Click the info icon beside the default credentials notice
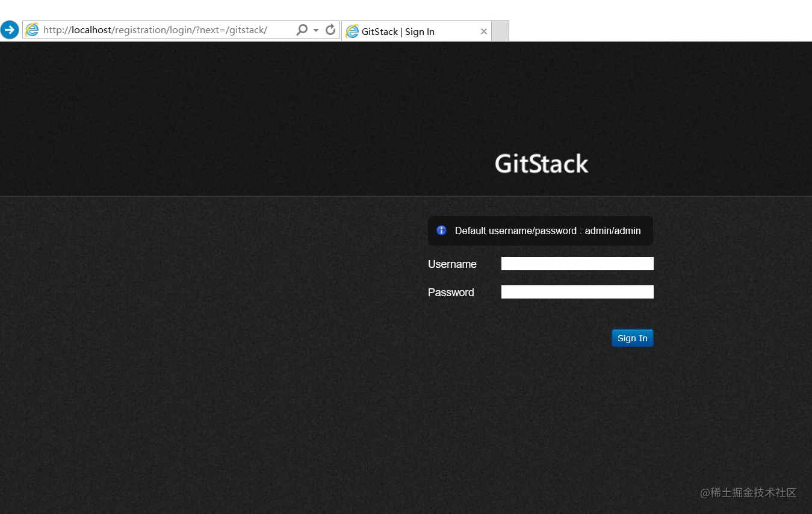The width and height of the screenshot is (812, 514). [x=441, y=230]
